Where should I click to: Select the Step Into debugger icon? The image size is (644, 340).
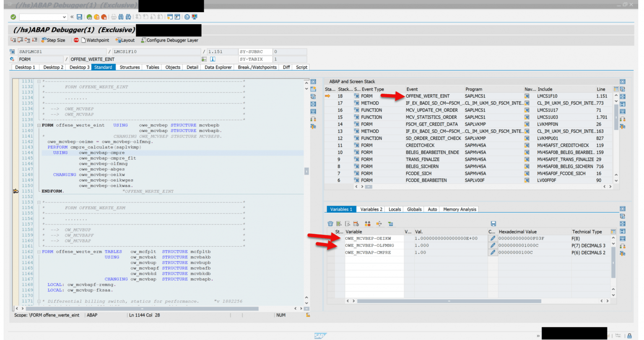[13, 40]
